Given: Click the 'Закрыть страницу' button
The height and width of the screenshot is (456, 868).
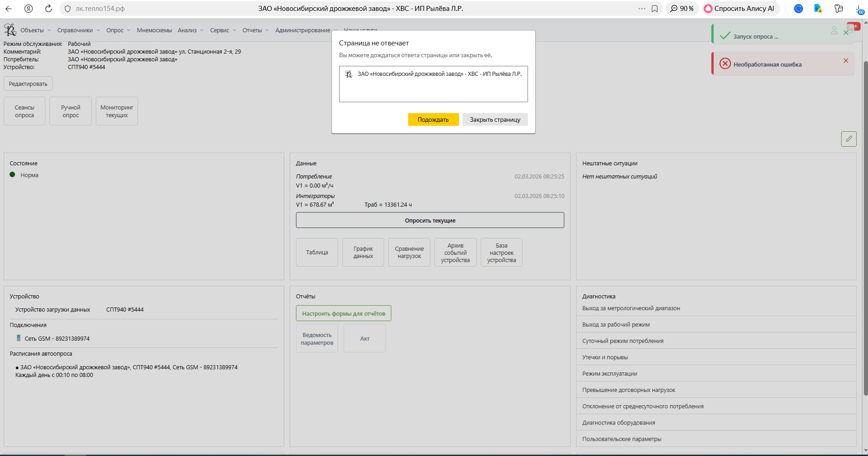Looking at the screenshot, I should (x=495, y=119).
